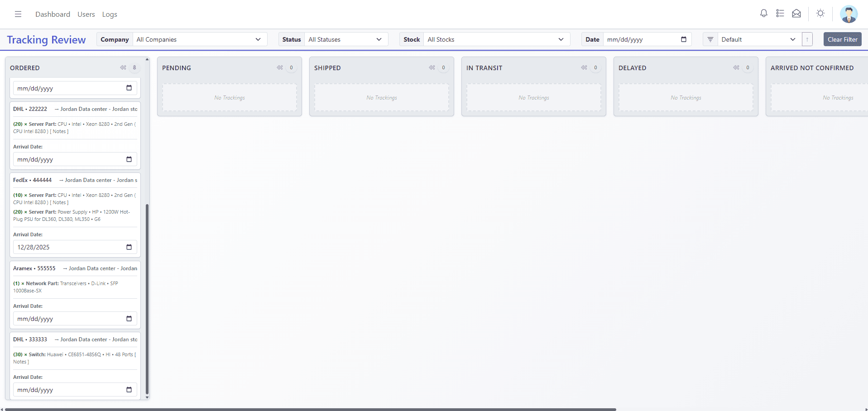Collapse the SHIPPED column
868x411 pixels.
click(432, 68)
